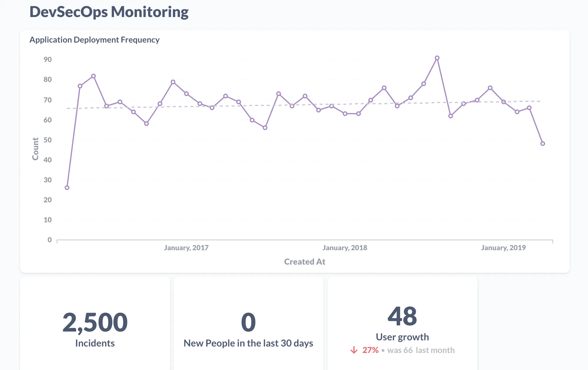The height and width of the screenshot is (370, 588).
Task: Click the highest data point near 91
Action: pos(437,58)
